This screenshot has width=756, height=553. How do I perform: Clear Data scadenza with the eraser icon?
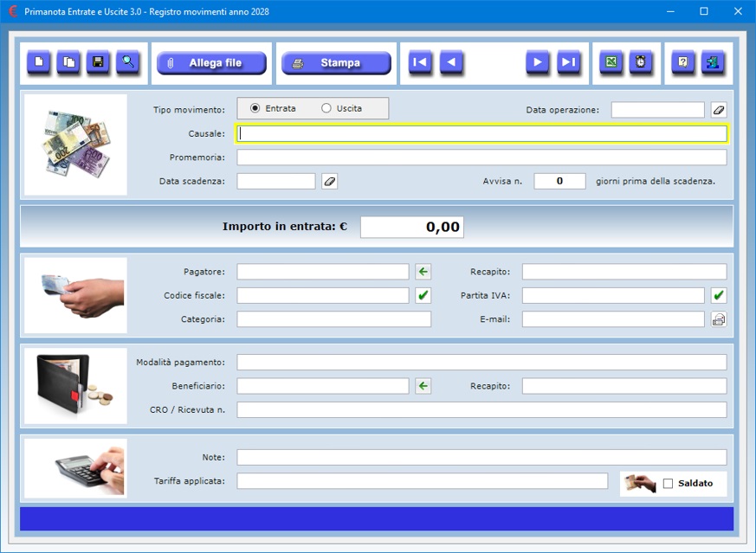point(330,182)
